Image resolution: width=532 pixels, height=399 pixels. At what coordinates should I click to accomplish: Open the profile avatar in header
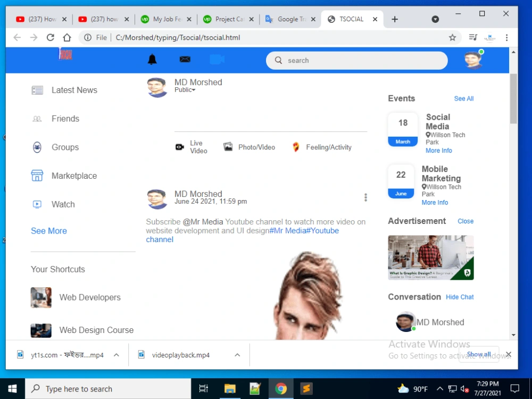pos(473,60)
